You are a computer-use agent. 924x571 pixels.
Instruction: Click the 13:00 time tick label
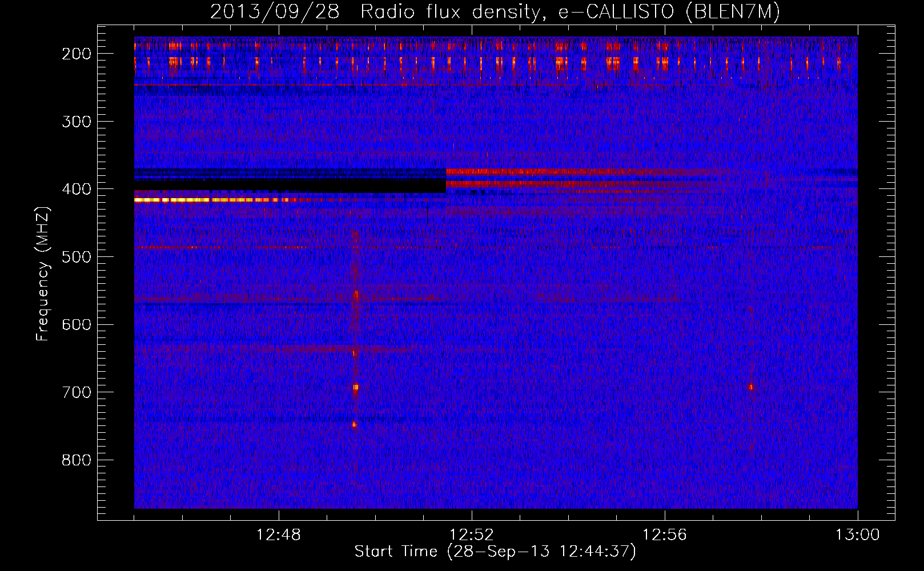[857, 535]
